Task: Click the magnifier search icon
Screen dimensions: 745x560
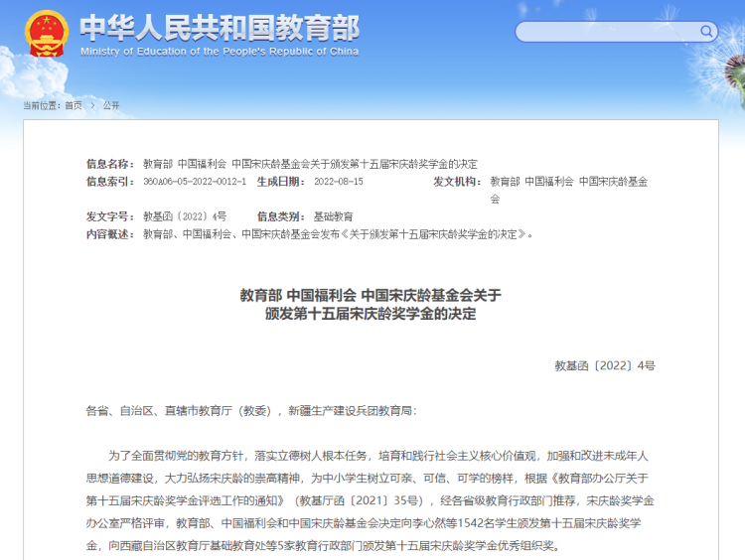Action: [708, 32]
